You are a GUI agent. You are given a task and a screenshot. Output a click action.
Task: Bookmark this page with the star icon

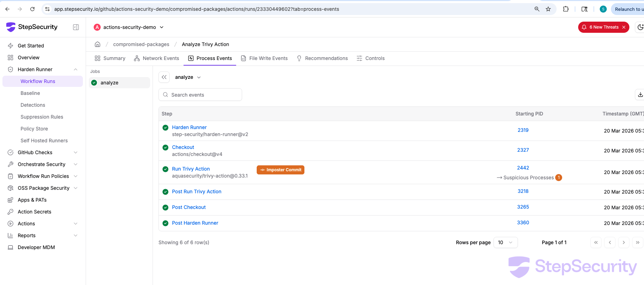pyautogui.click(x=548, y=9)
